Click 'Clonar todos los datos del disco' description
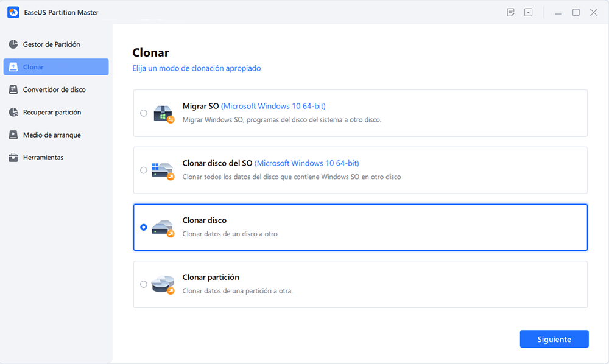The image size is (609, 364). (x=292, y=177)
